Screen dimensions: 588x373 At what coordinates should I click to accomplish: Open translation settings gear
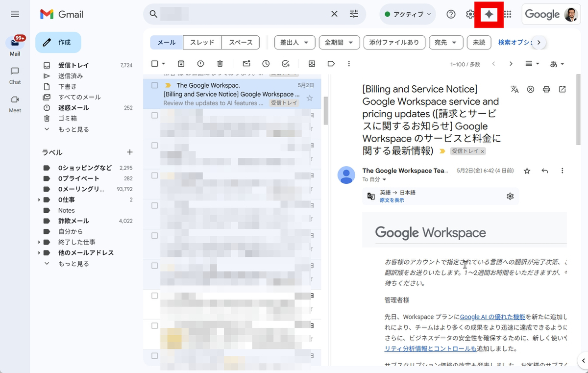point(510,196)
